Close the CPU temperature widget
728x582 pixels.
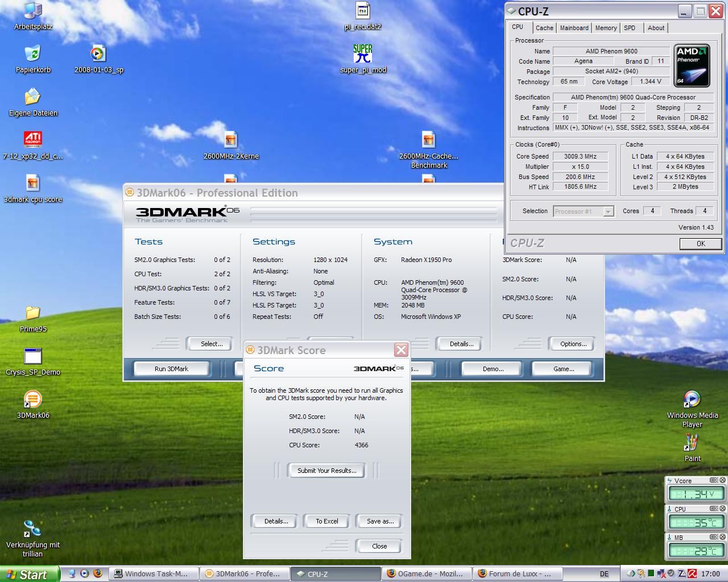(x=723, y=509)
